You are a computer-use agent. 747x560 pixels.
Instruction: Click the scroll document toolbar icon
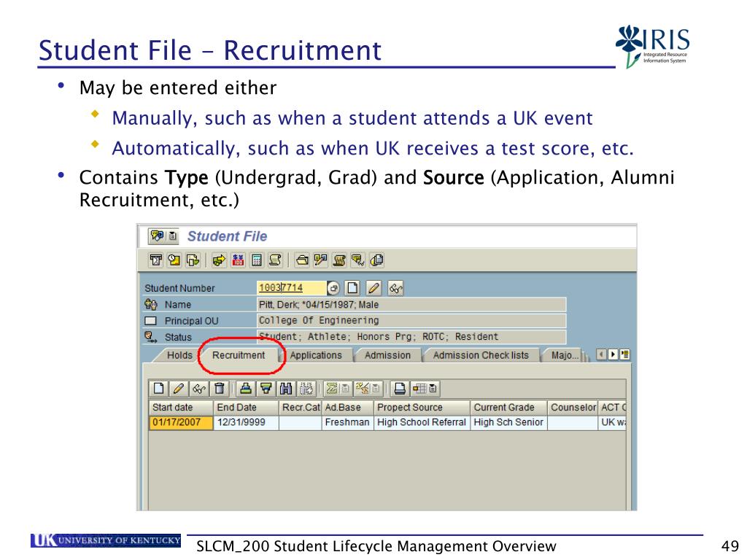tap(275, 260)
